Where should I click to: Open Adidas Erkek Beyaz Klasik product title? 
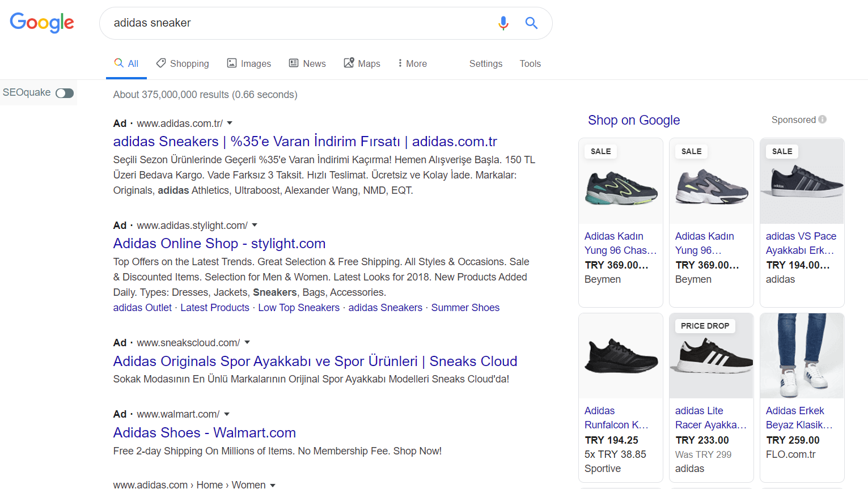tap(799, 418)
